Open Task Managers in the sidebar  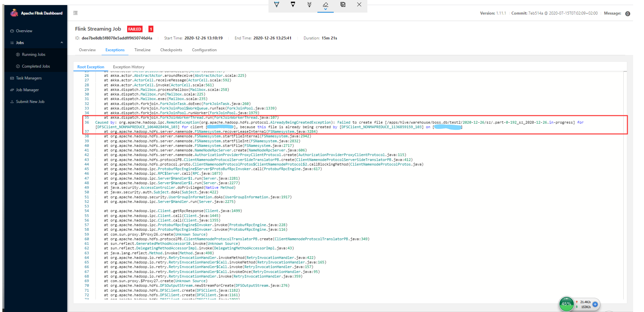point(29,78)
